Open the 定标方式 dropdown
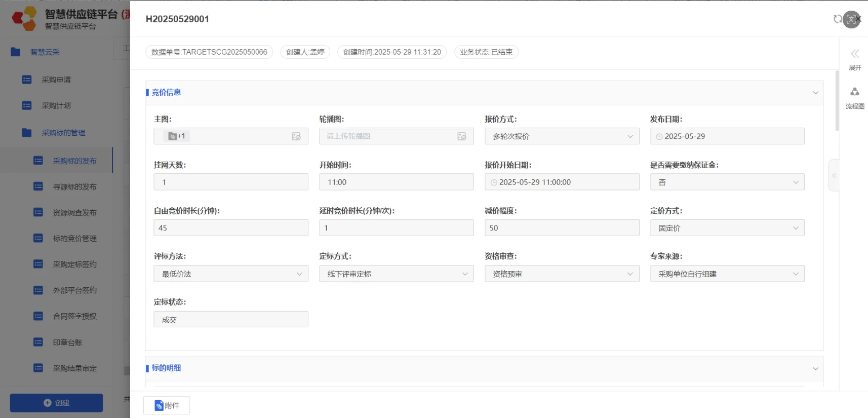This screenshot has width=868, height=418. (x=397, y=274)
